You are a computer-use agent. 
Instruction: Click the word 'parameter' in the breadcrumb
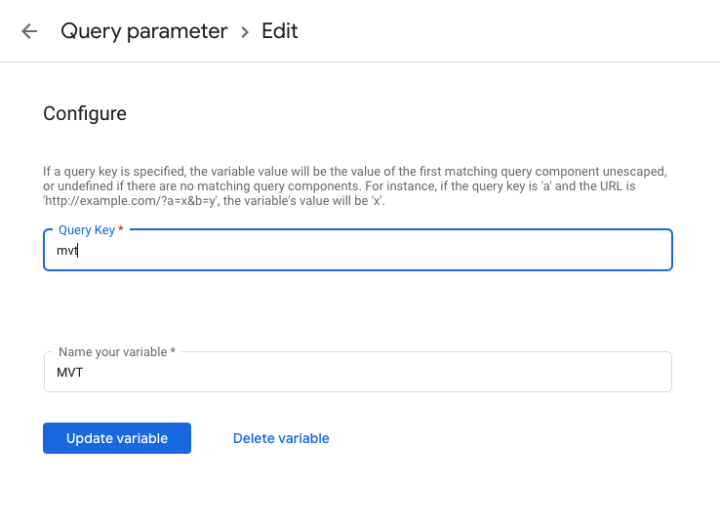pyautogui.click(x=177, y=31)
